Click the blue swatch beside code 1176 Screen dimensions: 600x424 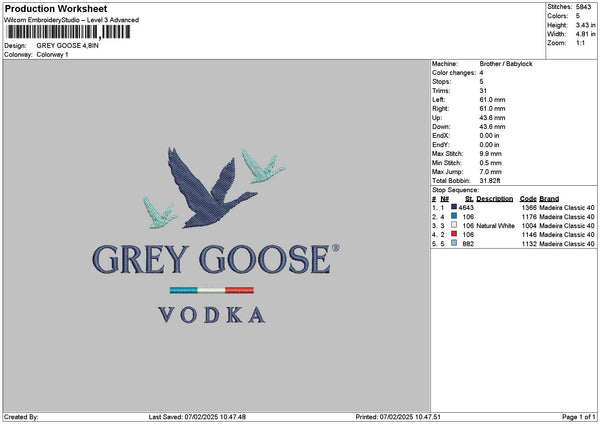454,216
